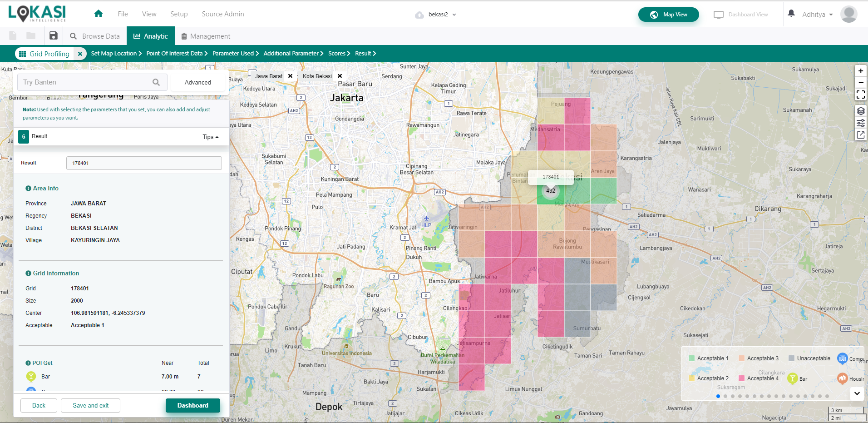The height and width of the screenshot is (423, 868).
Task: Click Acceptable 2 yellow legend swatch
Action: click(691, 378)
